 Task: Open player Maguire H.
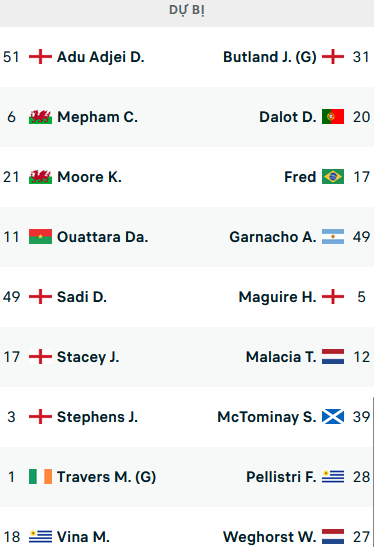tap(277, 297)
